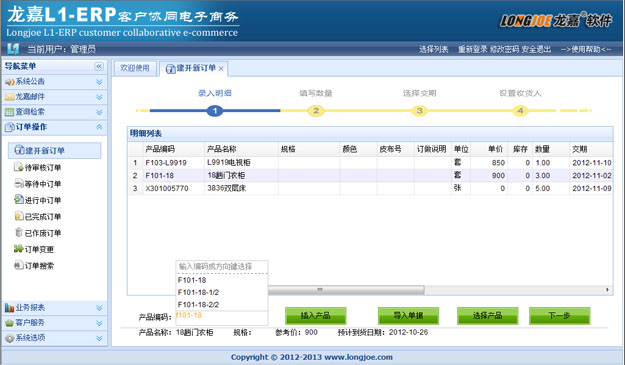The width and height of the screenshot is (625, 365).
Task: Collapse the 订单操作 section
Action: pyautogui.click(x=99, y=127)
